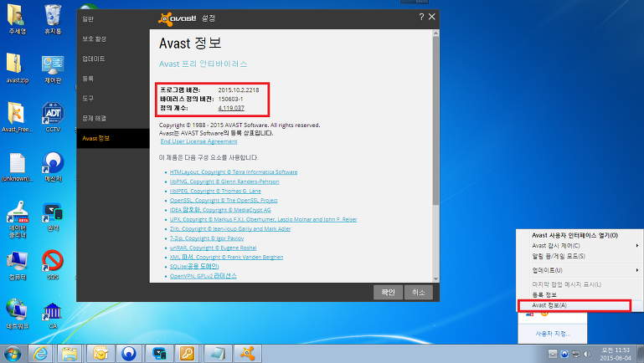
Task: Close the Avast settings dialog
Action: coord(431,17)
